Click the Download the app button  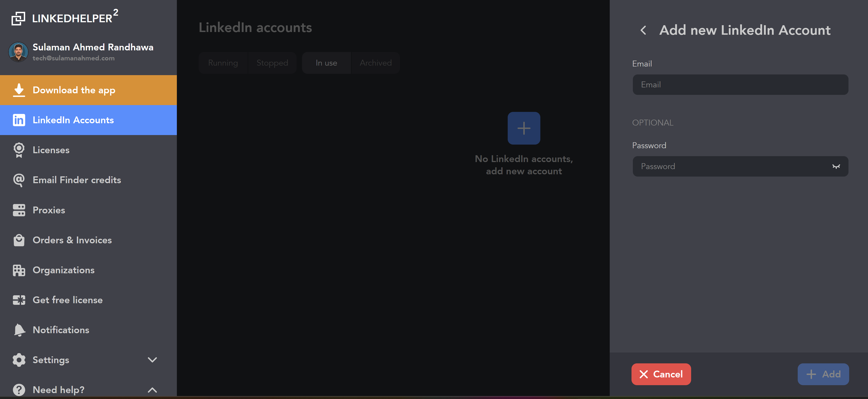coord(88,90)
